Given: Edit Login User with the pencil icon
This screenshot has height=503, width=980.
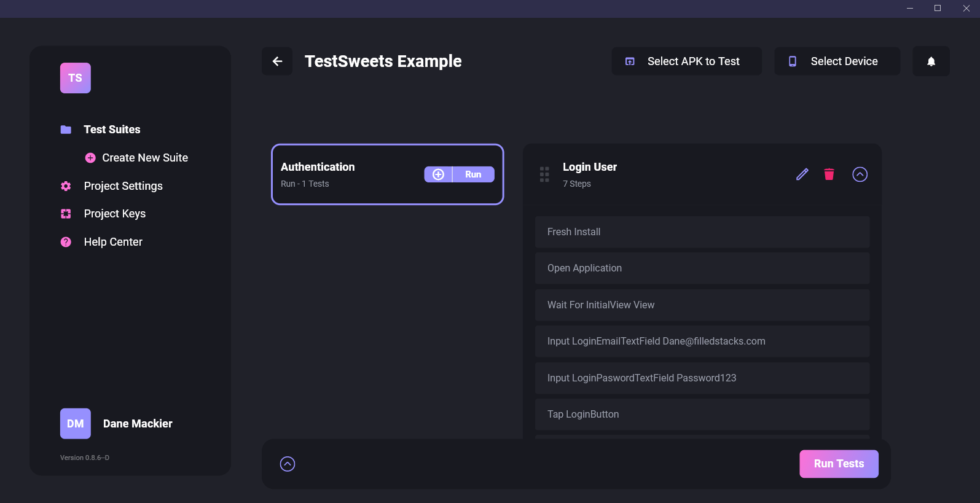Looking at the screenshot, I should pyautogui.click(x=802, y=174).
